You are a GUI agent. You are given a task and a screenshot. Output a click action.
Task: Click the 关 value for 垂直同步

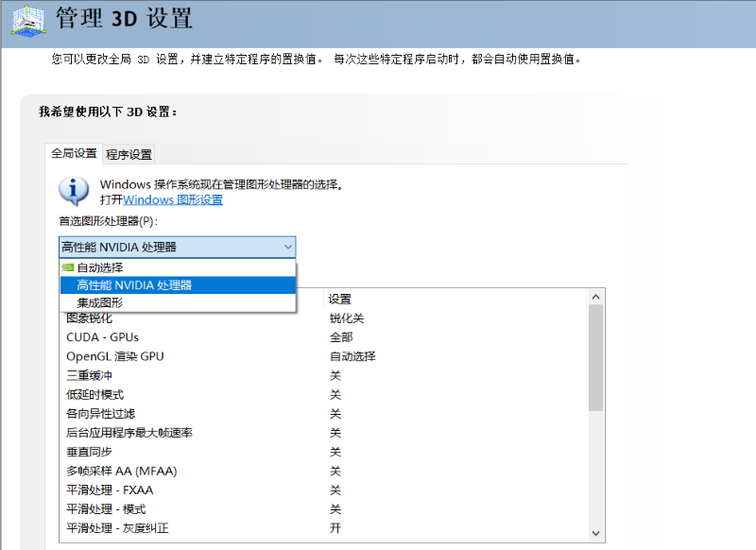tap(335, 452)
